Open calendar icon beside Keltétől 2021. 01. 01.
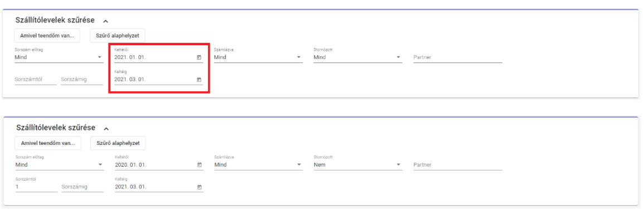Viewport: 644px width, 209px height. pyautogui.click(x=199, y=57)
